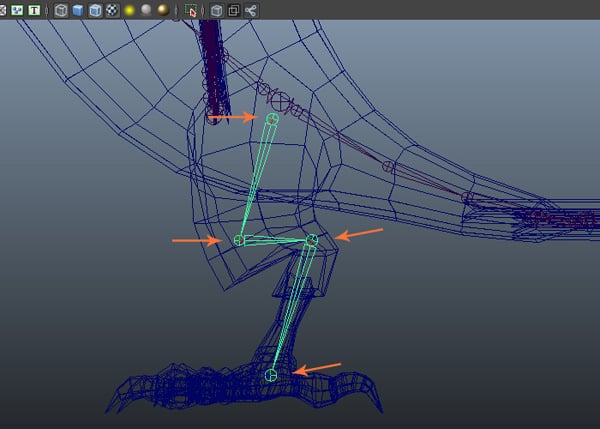Toggle the Safe Title 'T' icon

(35, 11)
